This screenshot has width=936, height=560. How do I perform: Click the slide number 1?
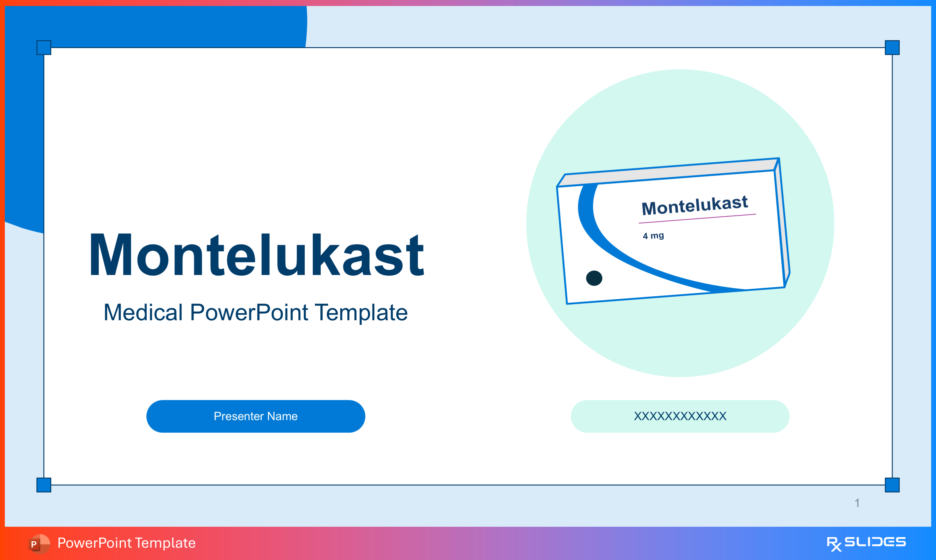coord(857,503)
